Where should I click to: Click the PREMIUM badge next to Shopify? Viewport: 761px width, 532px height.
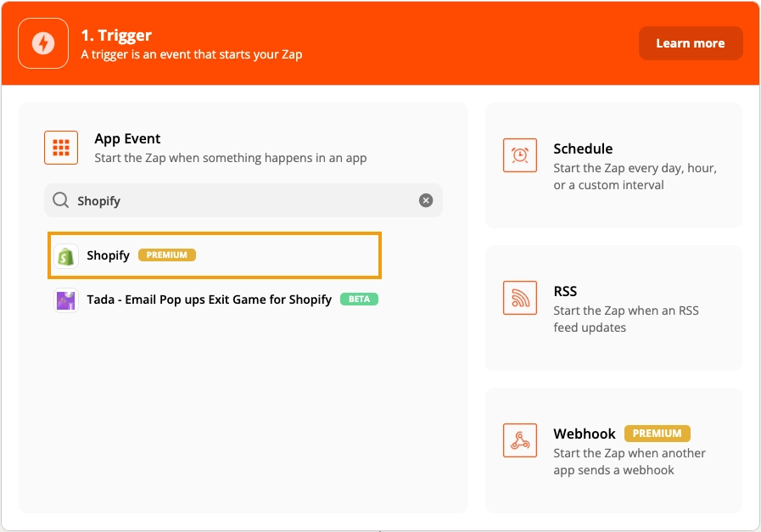tap(167, 255)
